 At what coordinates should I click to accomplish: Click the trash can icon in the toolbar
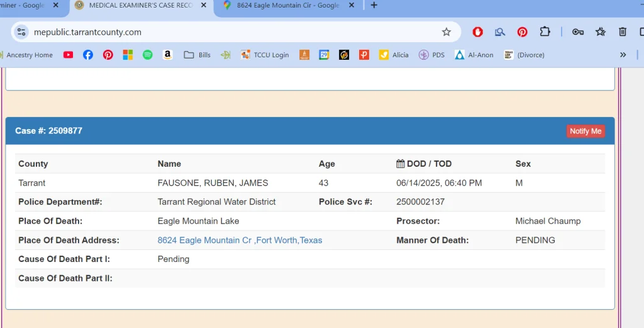[623, 32]
